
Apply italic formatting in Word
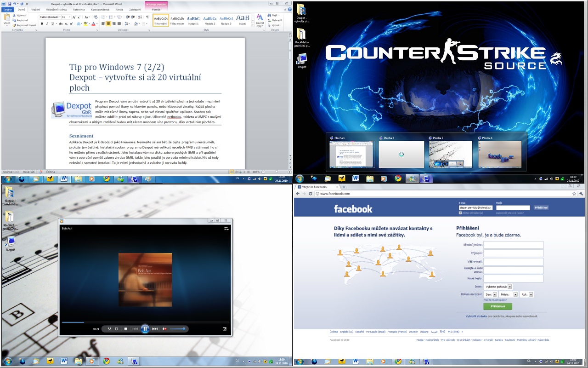pyautogui.click(x=47, y=23)
